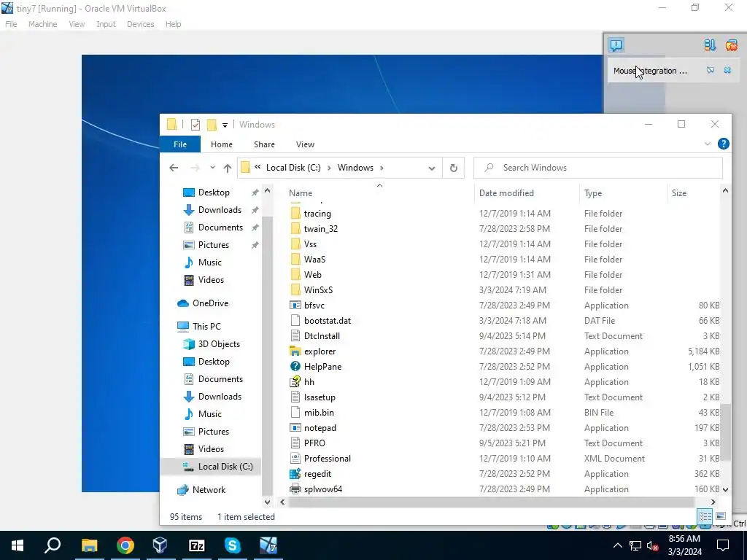This screenshot has width=747, height=560.
Task: Switch to Large icons view button
Action: (720, 516)
